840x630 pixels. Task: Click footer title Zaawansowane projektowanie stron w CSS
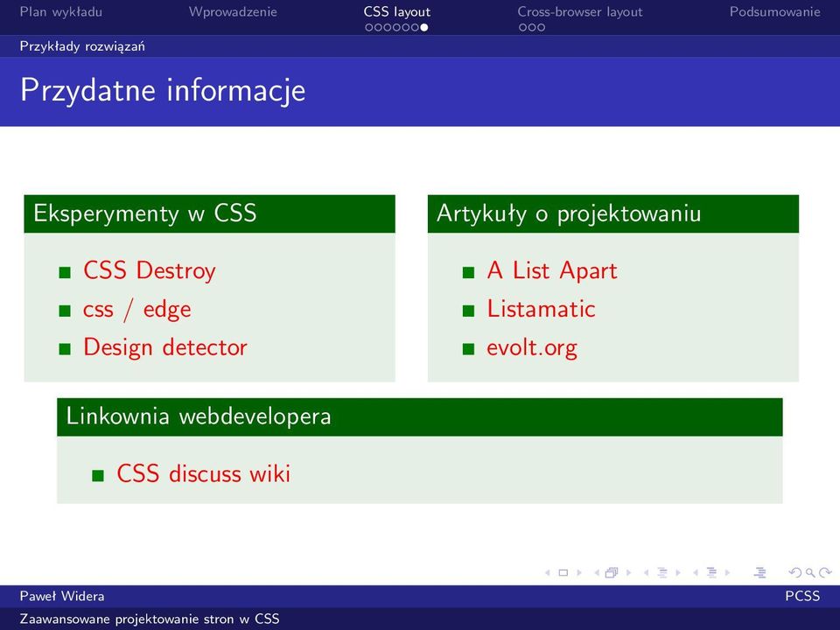point(150,619)
